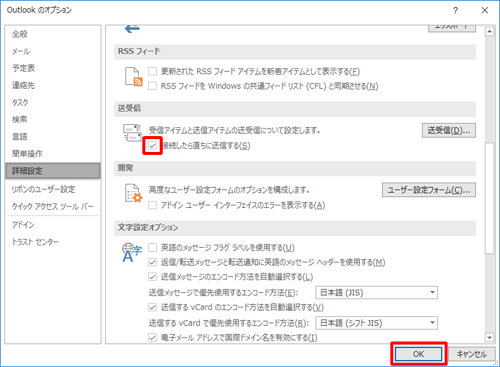Select 検索 category
Image resolution: width=500 pixels, height=367 pixels.
53,119
